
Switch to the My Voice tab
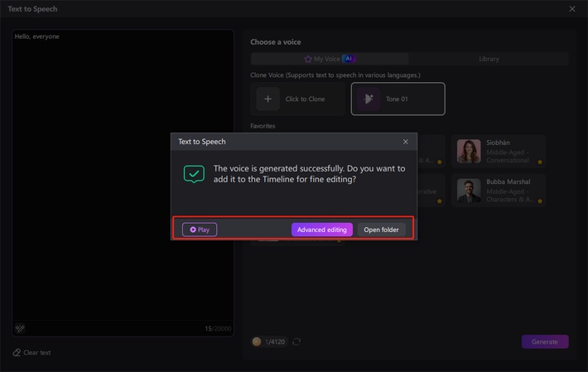pos(330,59)
